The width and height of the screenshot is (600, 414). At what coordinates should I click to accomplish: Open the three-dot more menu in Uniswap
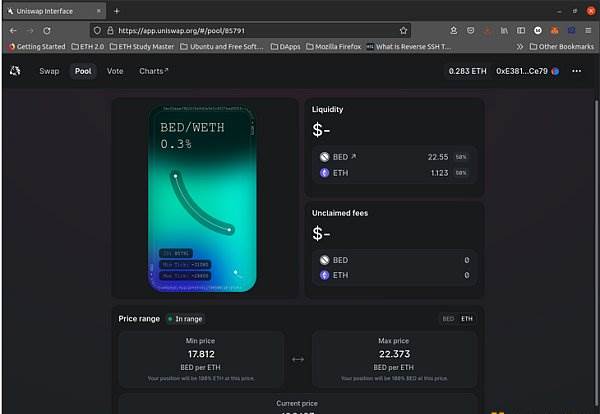[577, 71]
